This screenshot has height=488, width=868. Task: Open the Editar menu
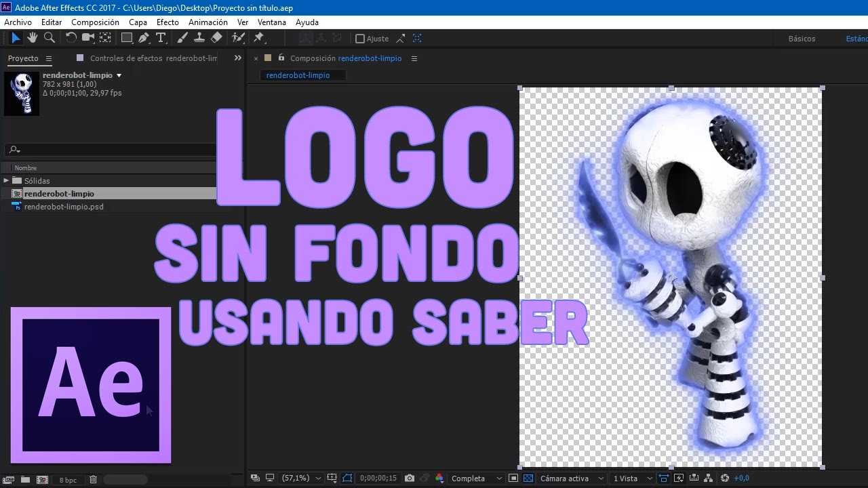point(52,22)
